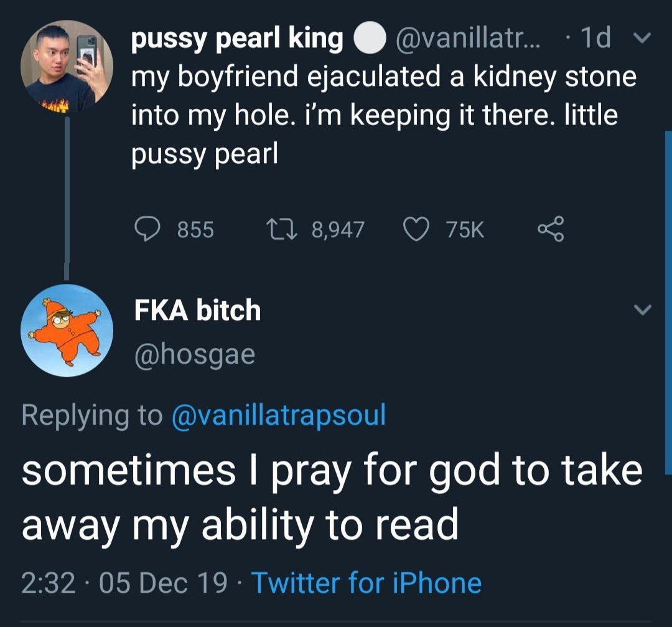Click the 8,947 retweet count
Viewport: 672px width, 627px height.
(337, 230)
